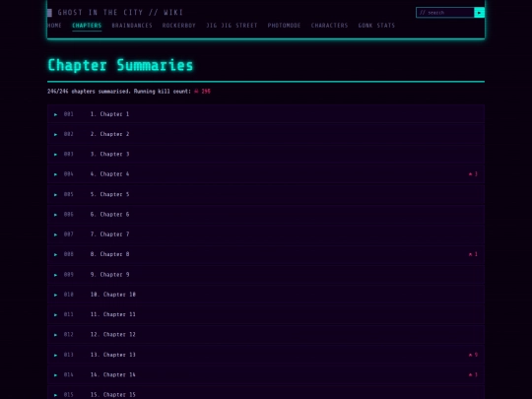
Task: Go to Braindances nav item
Action: 132,26
